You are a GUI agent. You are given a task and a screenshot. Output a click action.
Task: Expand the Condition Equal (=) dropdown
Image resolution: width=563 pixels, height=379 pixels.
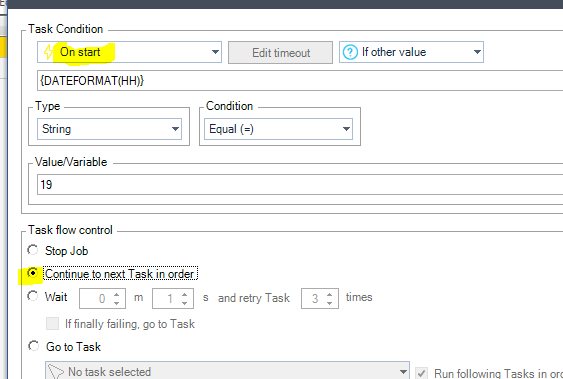278,129
